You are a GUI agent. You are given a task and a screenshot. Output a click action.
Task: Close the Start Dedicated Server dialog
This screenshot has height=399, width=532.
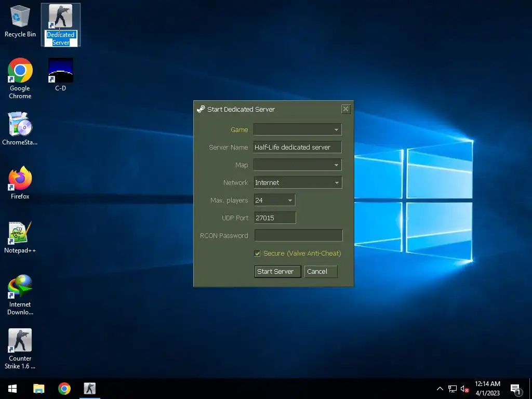pyautogui.click(x=345, y=109)
